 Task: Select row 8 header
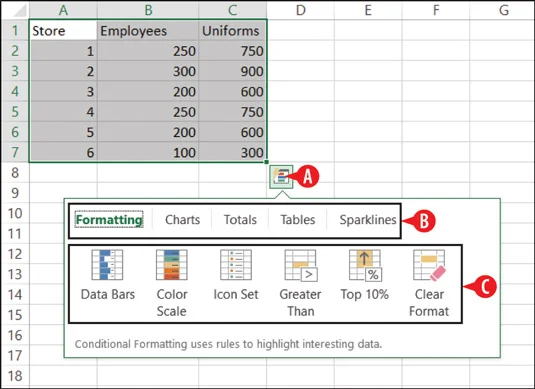coord(15,173)
